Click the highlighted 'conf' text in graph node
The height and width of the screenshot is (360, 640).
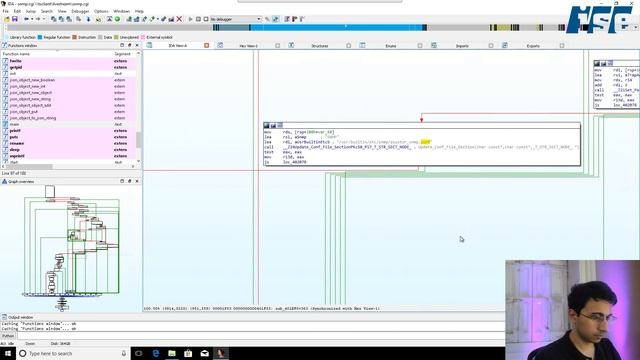point(425,142)
